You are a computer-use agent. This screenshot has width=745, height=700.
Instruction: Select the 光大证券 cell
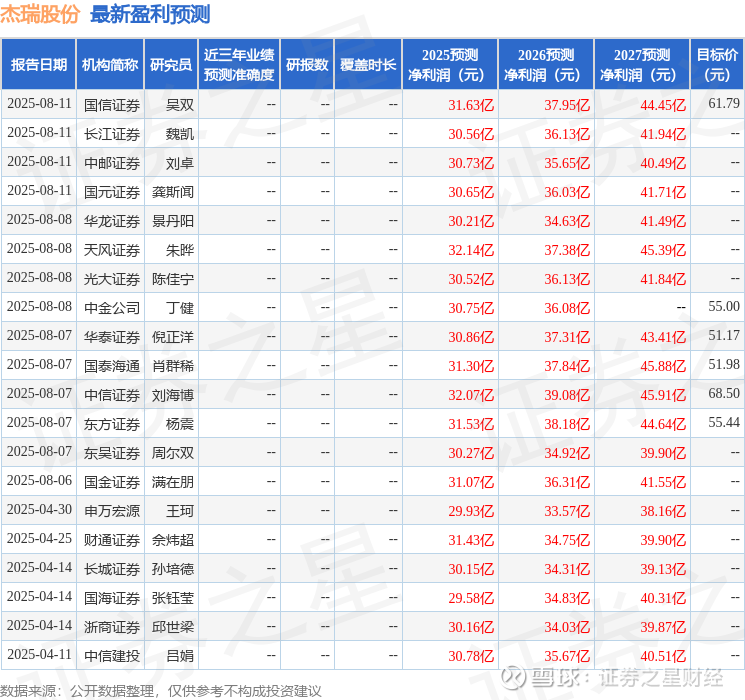pyautogui.click(x=112, y=279)
